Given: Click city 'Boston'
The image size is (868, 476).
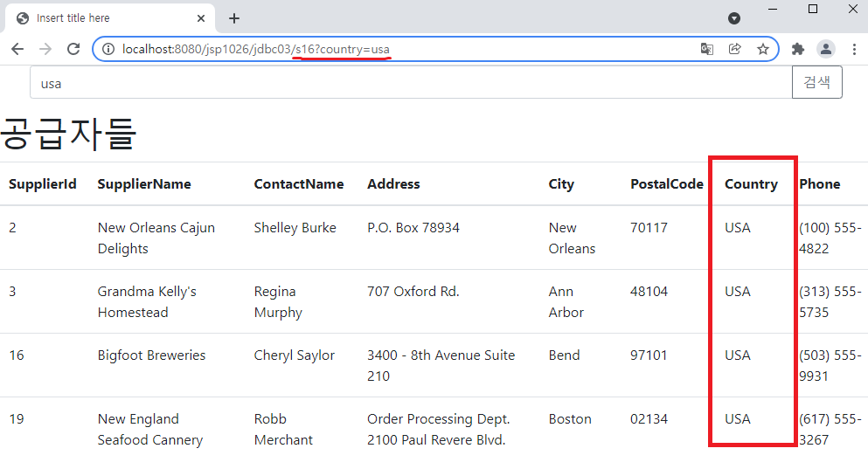Looking at the screenshot, I should click(x=570, y=419).
